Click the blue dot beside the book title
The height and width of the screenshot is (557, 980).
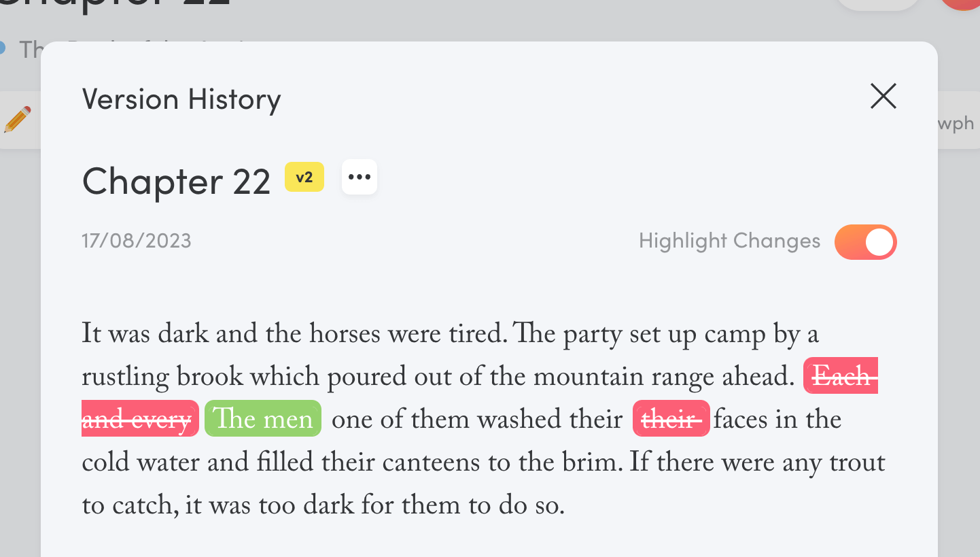(x=2, y=48)
